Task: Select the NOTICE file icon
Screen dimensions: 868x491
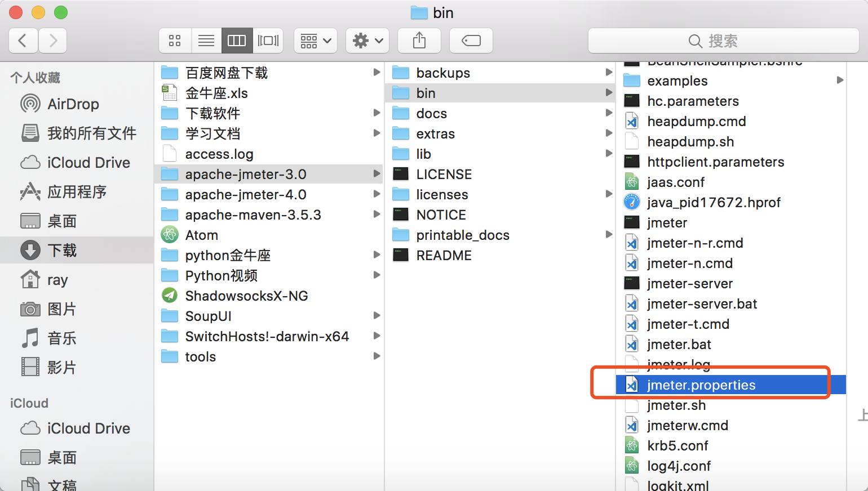Action: point(401,215)
